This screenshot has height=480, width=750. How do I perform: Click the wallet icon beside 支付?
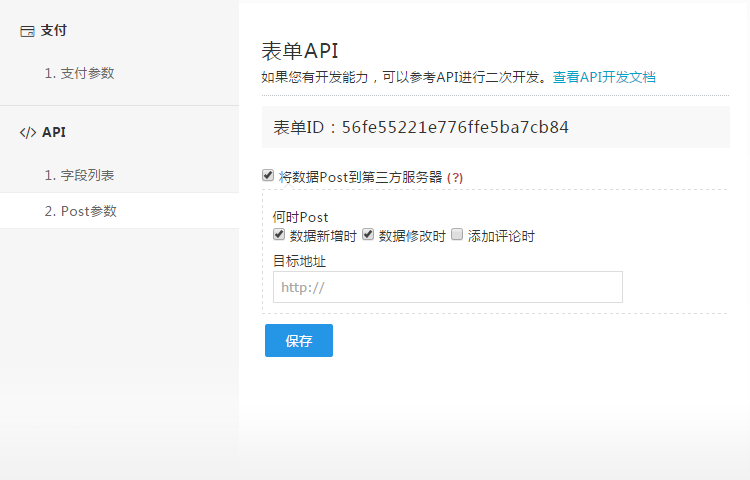pos(27,31)
